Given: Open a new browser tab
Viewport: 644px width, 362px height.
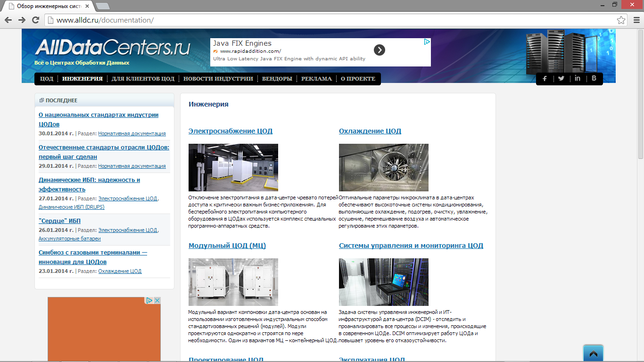Looking at the screenshot, I should [103, 6].
